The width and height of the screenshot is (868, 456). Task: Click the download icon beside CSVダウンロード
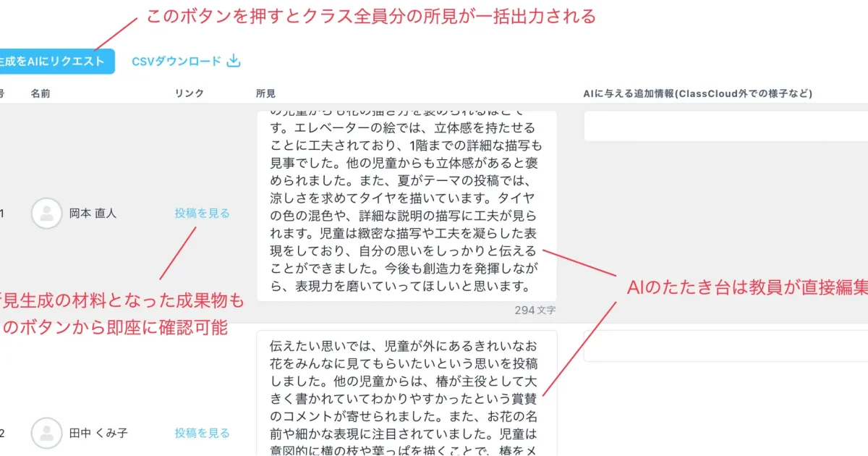pyautogui.click(x=233, y=62)
